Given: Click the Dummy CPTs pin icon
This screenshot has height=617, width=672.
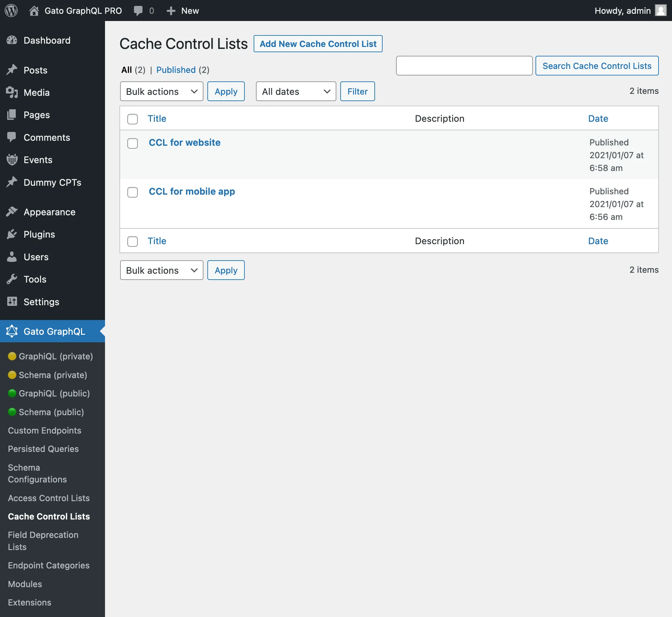Looking at the screenshot, I should (12, 182).
